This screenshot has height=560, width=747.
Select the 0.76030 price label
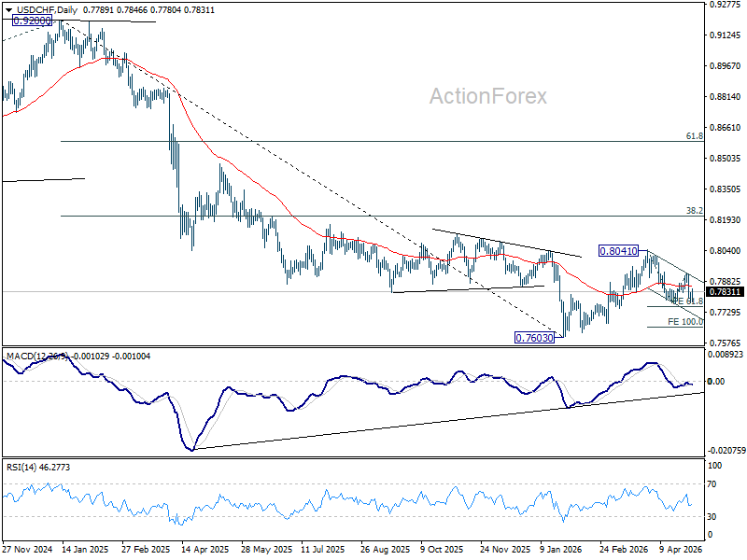(x=534, y=338)
